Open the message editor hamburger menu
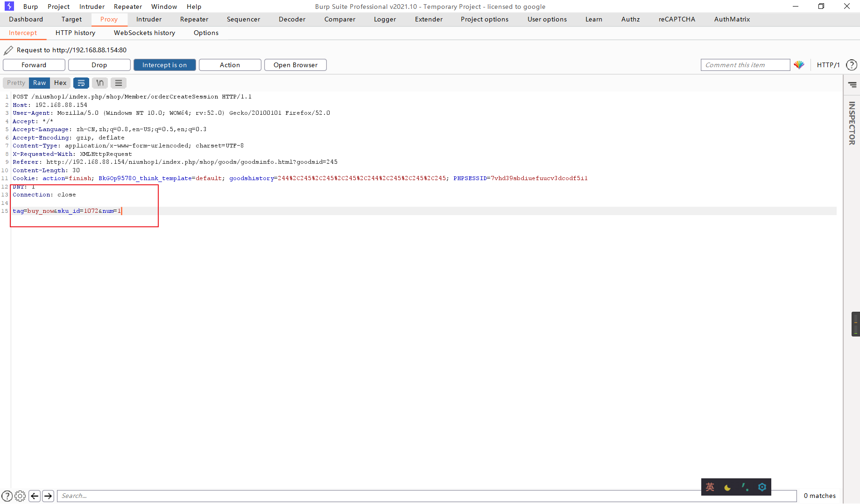The width and height of the screenshot is (860, 504). point(119,83)
